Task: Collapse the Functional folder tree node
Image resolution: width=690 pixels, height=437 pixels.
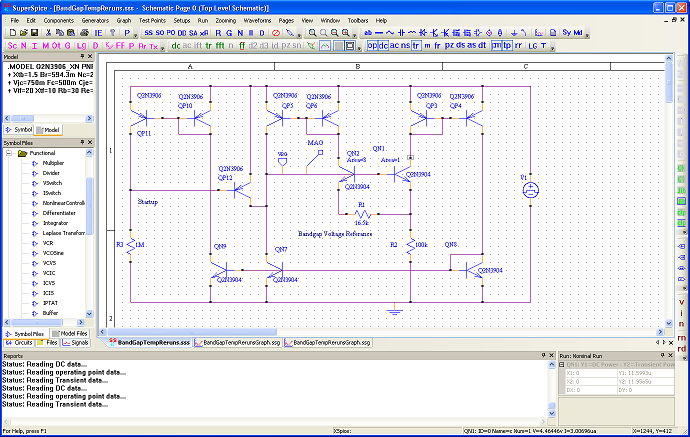Action: (9, 153)
